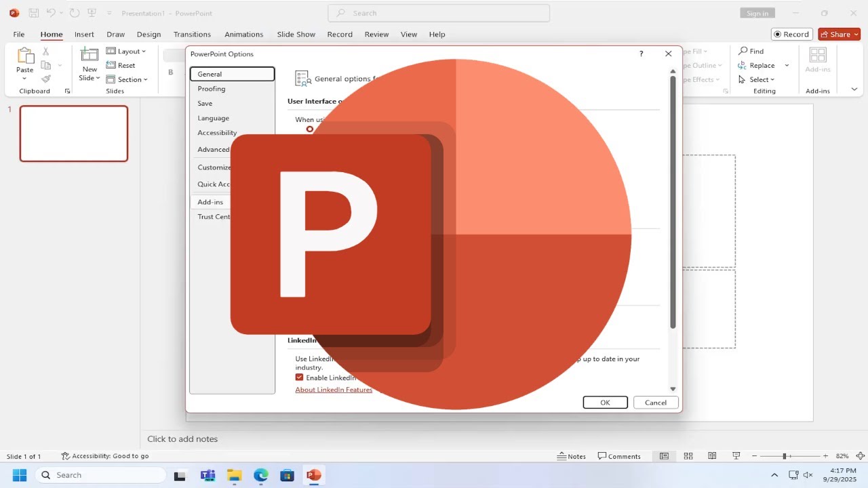Click Reset in the Slides group
Image resolution: width=868 pixels, height=488 pixels.
(x=121, y=65)
